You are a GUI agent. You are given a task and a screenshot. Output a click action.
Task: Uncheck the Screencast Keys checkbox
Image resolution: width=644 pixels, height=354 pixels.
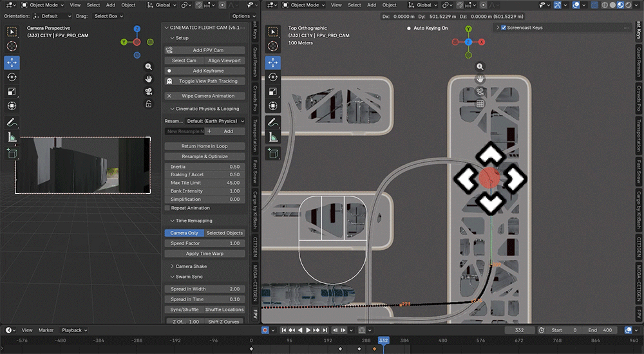coord(504,28)
